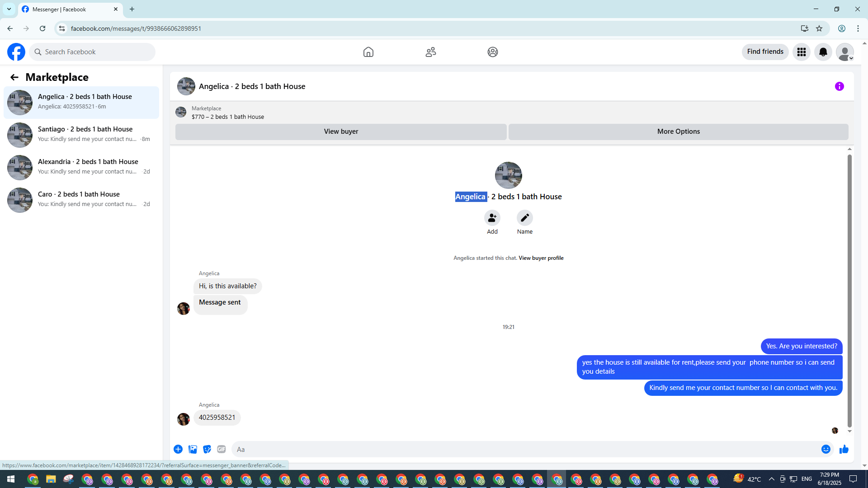Screen dimensions: 868x488
Task: Open Angelica conversation in the list
Action: click(81, 103)
